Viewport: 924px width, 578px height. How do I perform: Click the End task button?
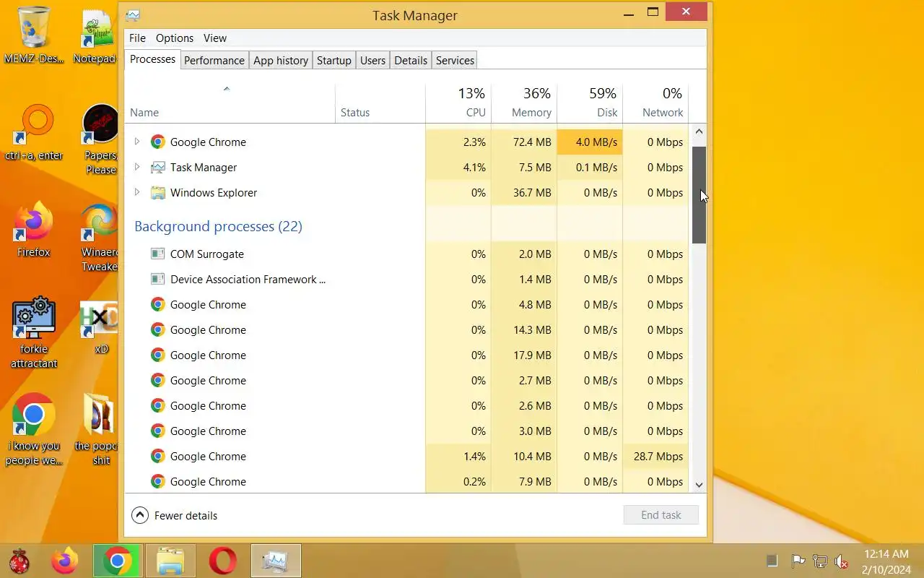(x=661, y=515)
